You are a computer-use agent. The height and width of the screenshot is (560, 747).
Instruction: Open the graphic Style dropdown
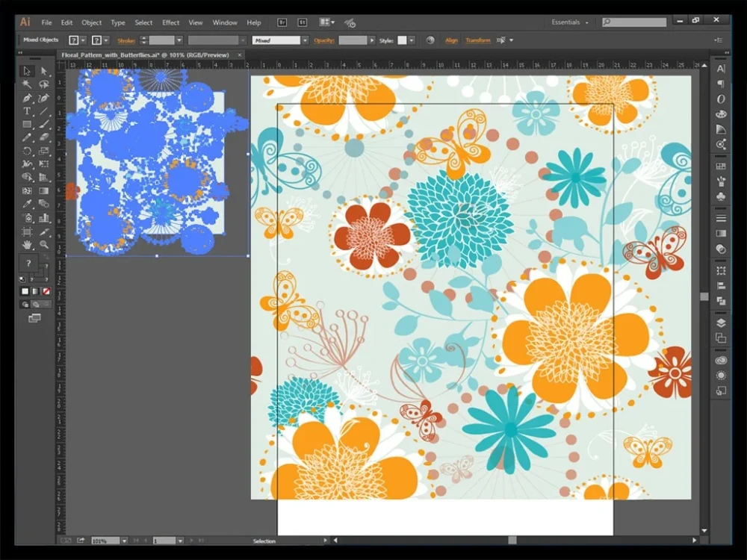tap(412, 40)
